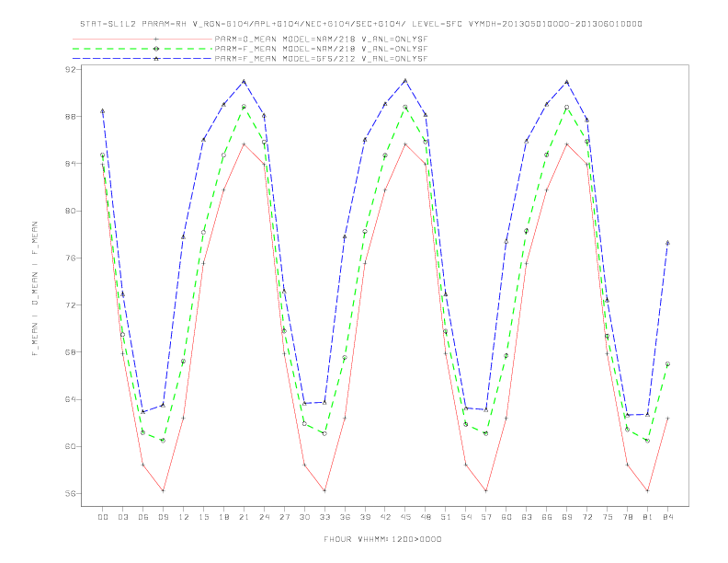Click the x-axis tick label 51
This screenshot has width=728, height=563.
click(446, 517)
